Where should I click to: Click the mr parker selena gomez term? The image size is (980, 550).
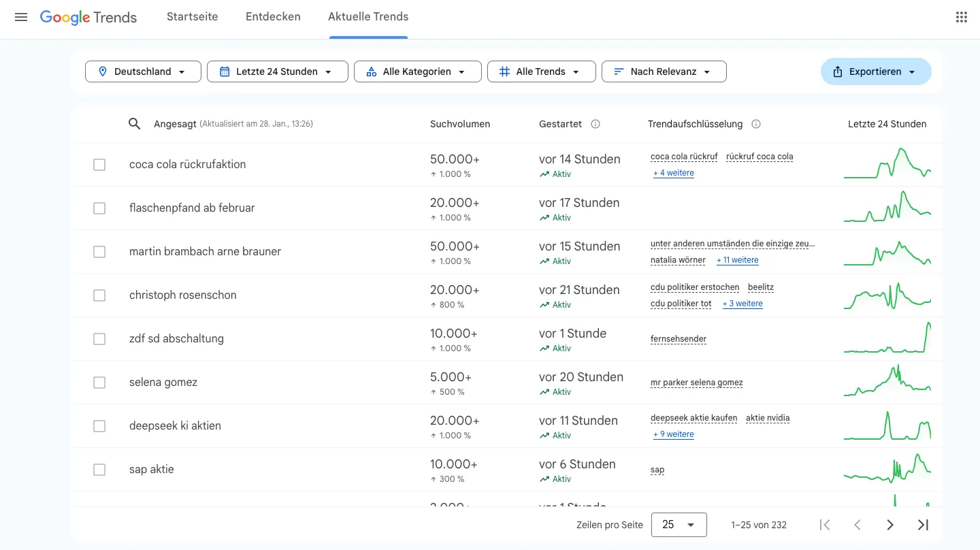click(697, 383)
